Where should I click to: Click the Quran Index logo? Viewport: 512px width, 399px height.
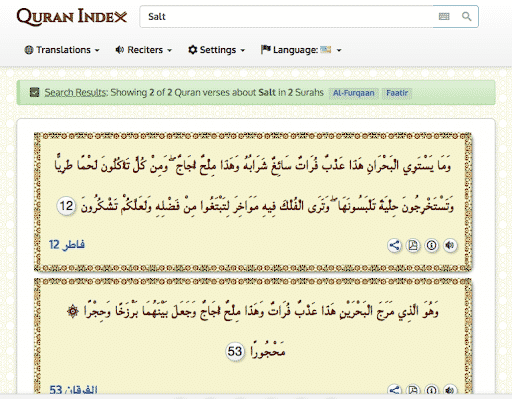(72, 17)
